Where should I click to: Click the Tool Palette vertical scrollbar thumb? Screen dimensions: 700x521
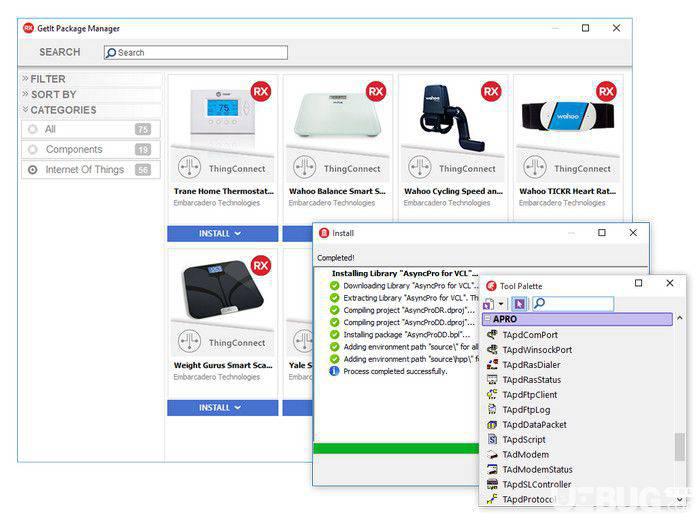pyautogui.click(x=679, y=446)
